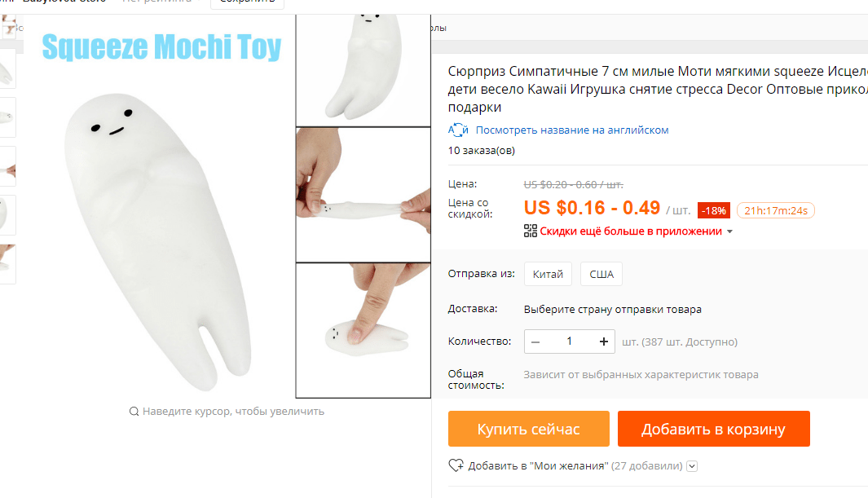Click the QR code icon for app discounts
Screen dimensions: 868x498
531,231
